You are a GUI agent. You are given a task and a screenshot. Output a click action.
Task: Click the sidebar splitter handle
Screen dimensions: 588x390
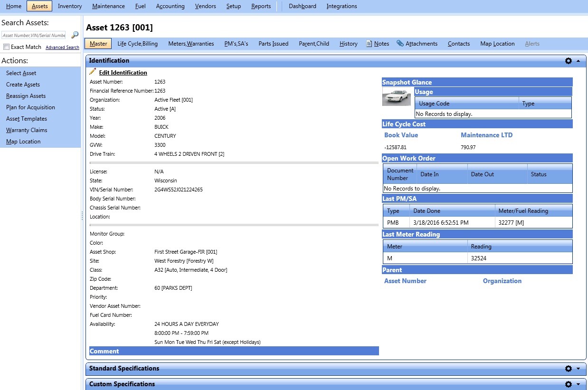82,216
